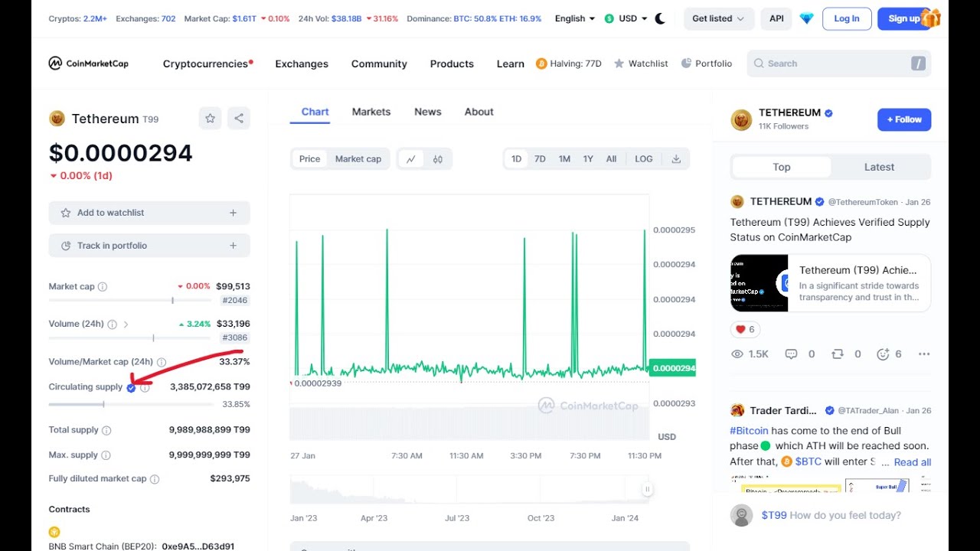Follow the TETHEREUM account
980x551 pixels.
[x=904, y=119]
